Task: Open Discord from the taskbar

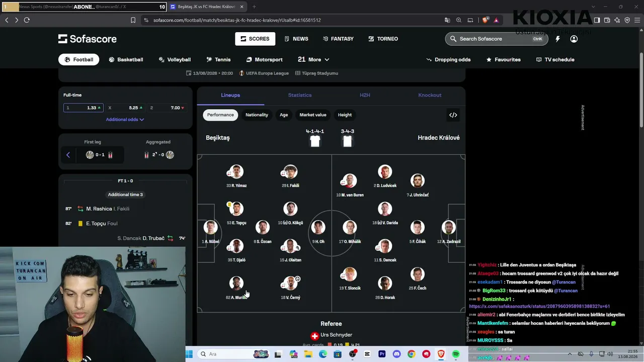Action: click(x=396, y=354)
